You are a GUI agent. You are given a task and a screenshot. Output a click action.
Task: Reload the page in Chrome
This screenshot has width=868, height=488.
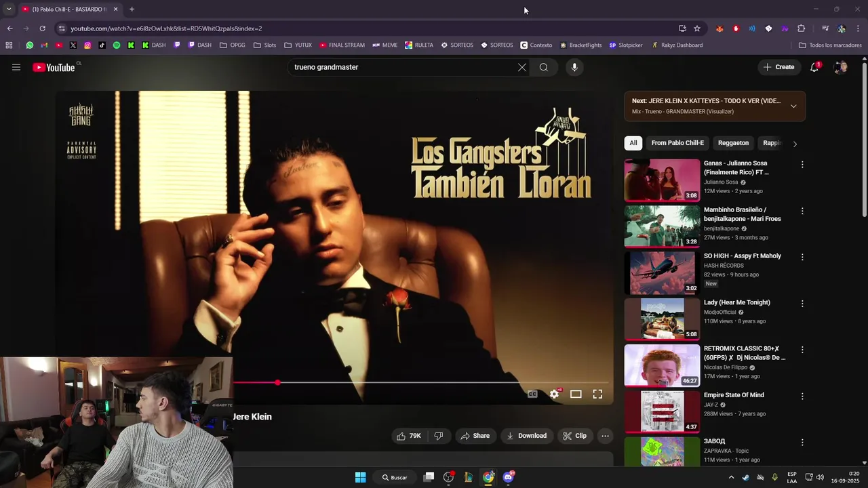[x=42, y=28]
